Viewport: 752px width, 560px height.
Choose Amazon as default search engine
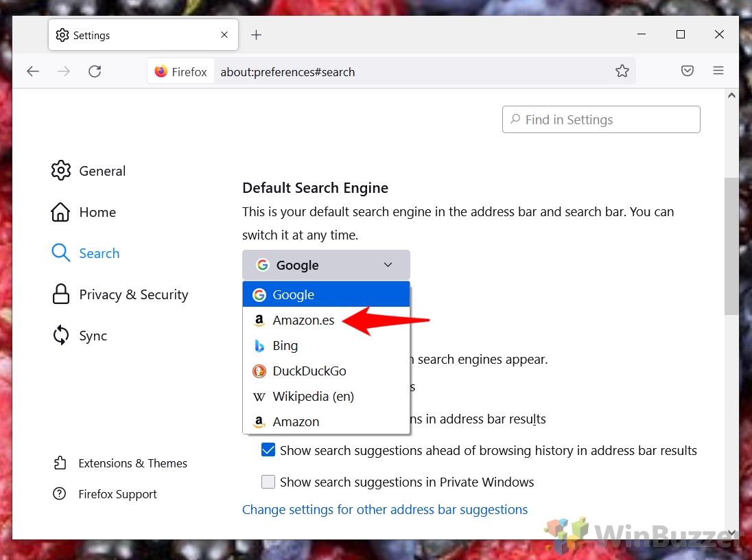coord(326,422)
